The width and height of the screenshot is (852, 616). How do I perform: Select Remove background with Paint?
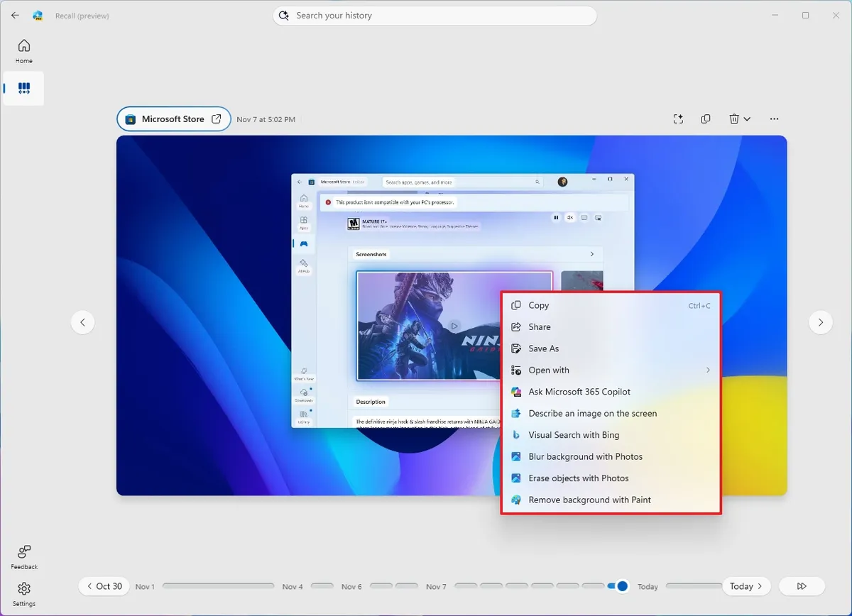[x=589, y=500]
